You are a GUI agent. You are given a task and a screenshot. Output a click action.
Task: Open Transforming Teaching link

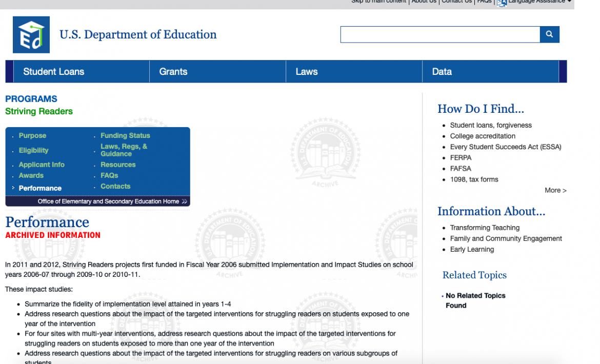pos(485,228)
